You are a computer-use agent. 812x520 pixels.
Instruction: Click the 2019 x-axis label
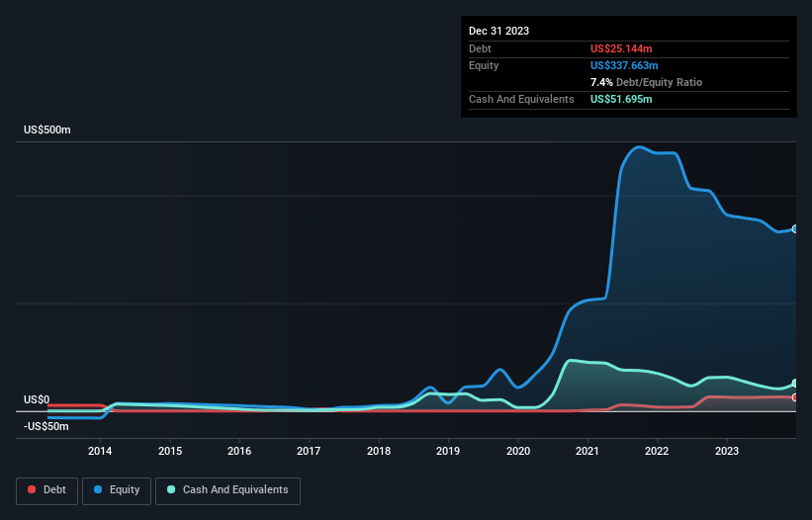coord(448,451)
